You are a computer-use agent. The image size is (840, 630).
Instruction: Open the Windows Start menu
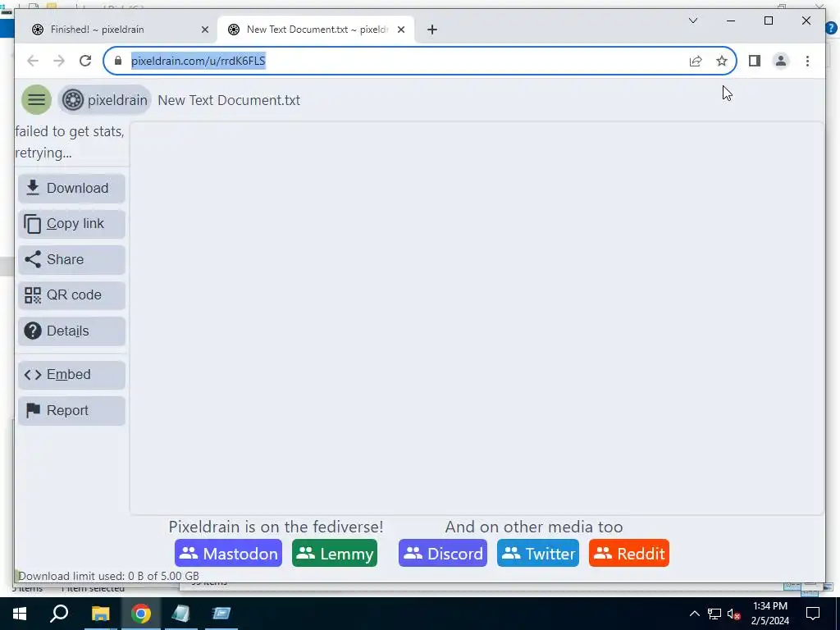[20, 614]
